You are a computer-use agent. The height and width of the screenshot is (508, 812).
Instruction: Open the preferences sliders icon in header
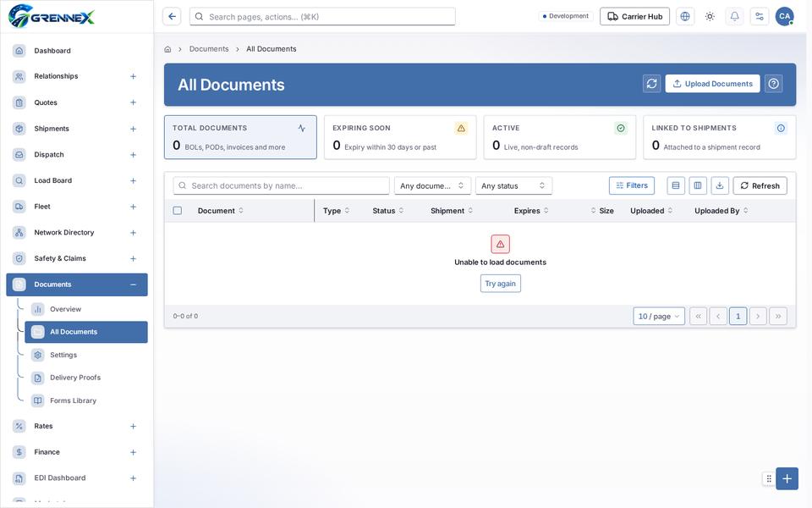point(760,17)
